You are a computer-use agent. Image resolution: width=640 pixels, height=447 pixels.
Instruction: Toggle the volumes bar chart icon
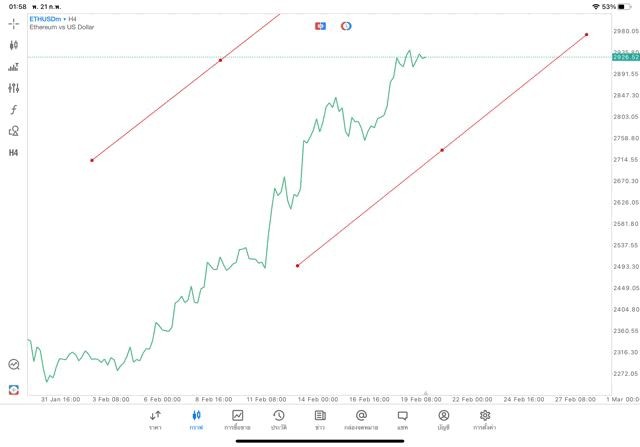click(13, 67)
